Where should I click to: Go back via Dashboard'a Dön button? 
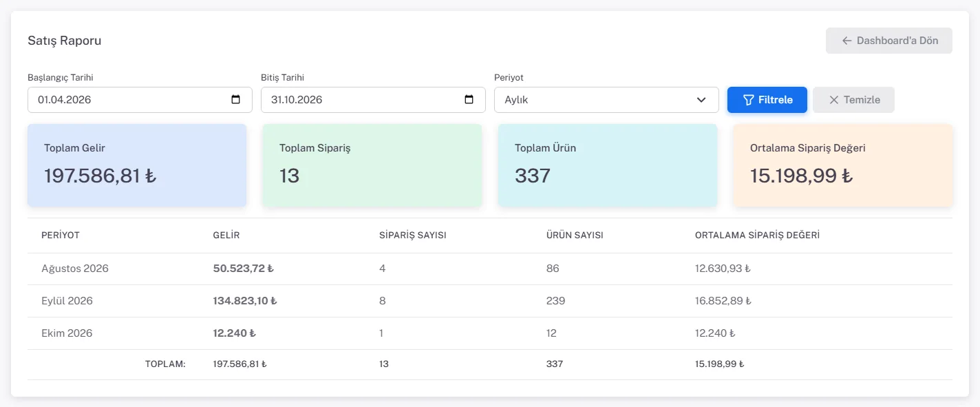point(889,41)
